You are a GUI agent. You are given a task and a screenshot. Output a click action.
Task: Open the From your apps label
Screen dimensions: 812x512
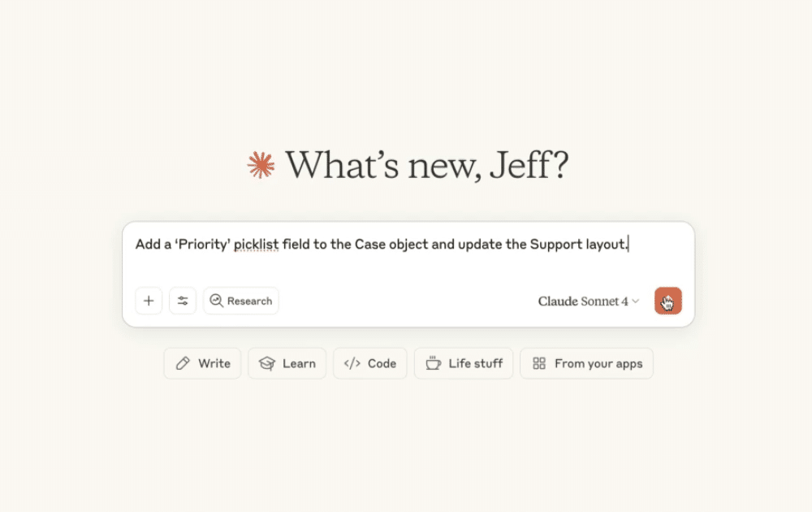click(598, 363)
